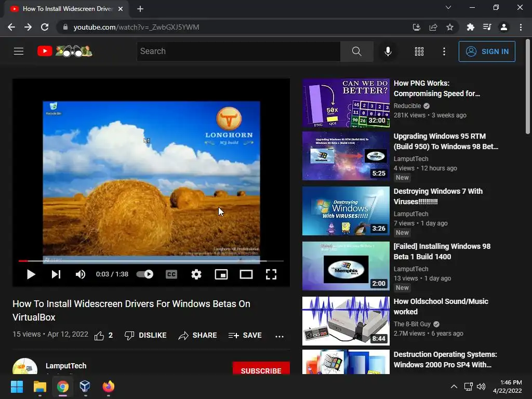This screenshot has width=532, height=399.
Task: Like this video
Action: tap(103, 335)
